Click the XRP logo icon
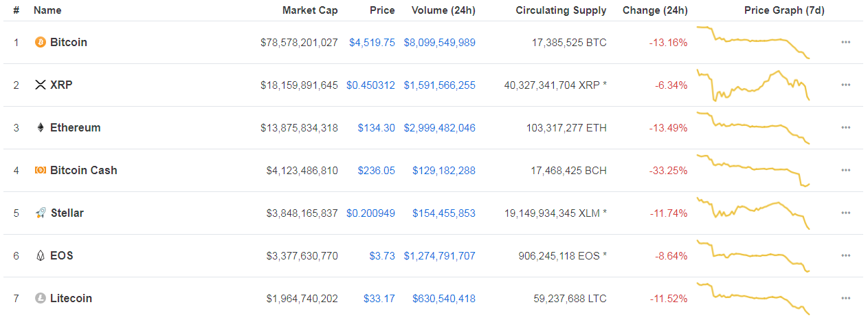The height and width of the screenshot is (318, 868). (x=41, y=85)
